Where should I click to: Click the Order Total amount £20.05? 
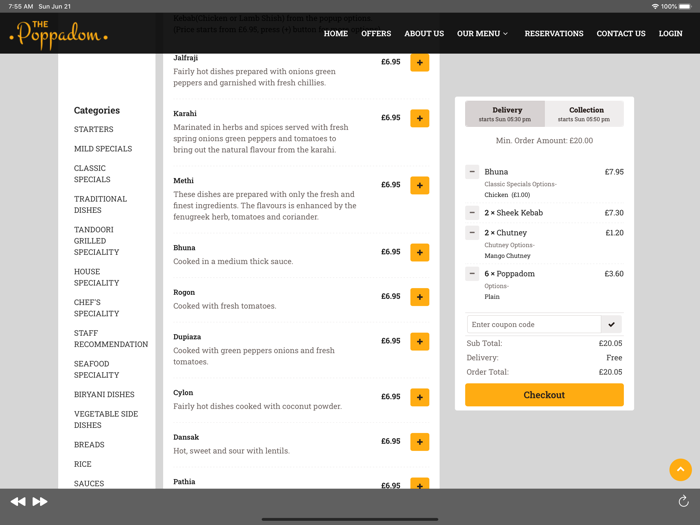(610, 372)
